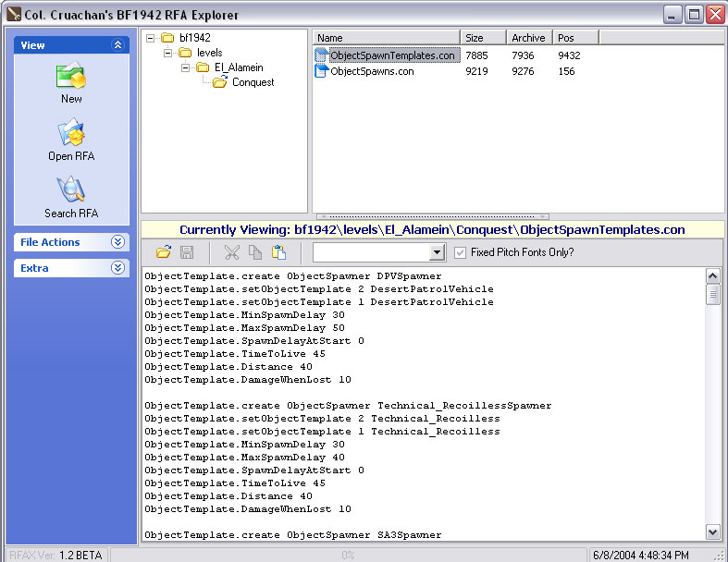Minimize the RFA Explorer window
Viewport: 728px width, 562px height.
pyautogui.click(x=672, y=15)
